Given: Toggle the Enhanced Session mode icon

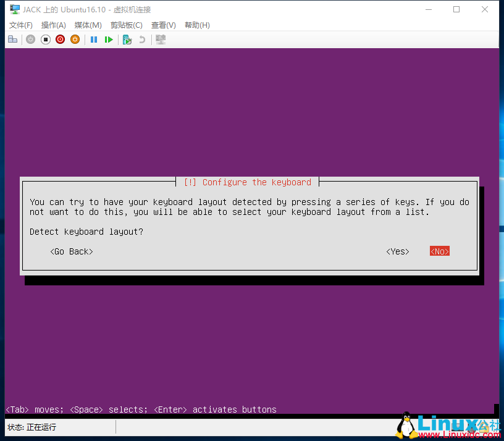Looking at the screenshot, I should pyautogui.click(x=159, y=39).
